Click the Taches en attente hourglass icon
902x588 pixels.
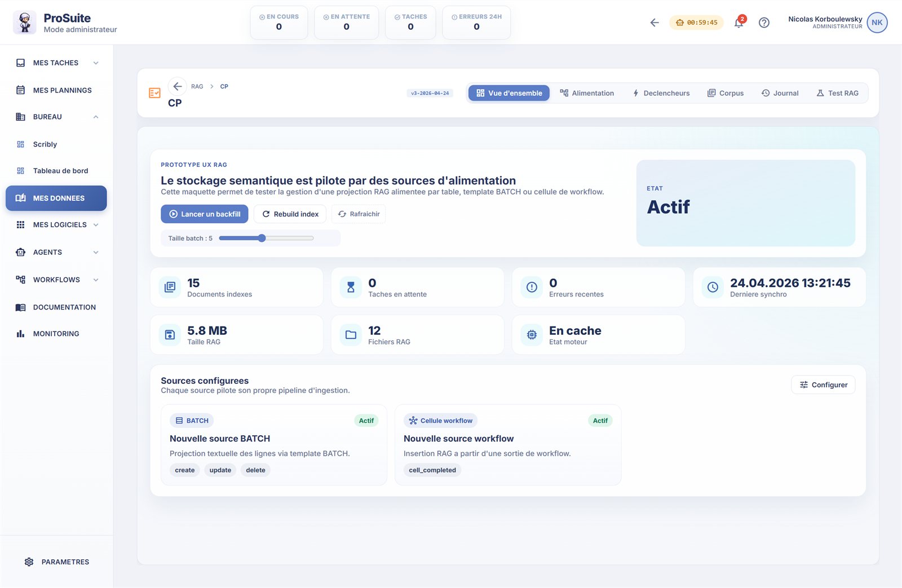(351, 287)
